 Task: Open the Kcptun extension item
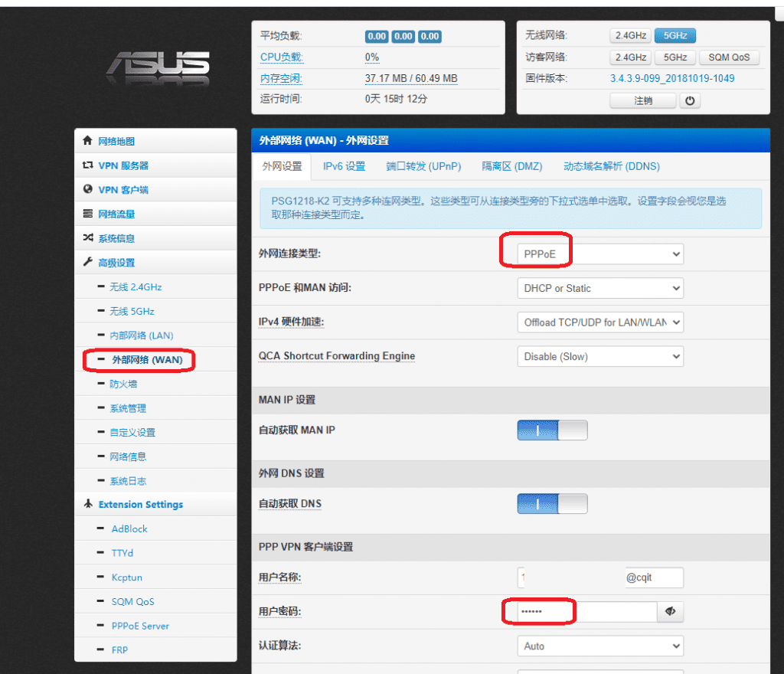(x=155, y=577)
